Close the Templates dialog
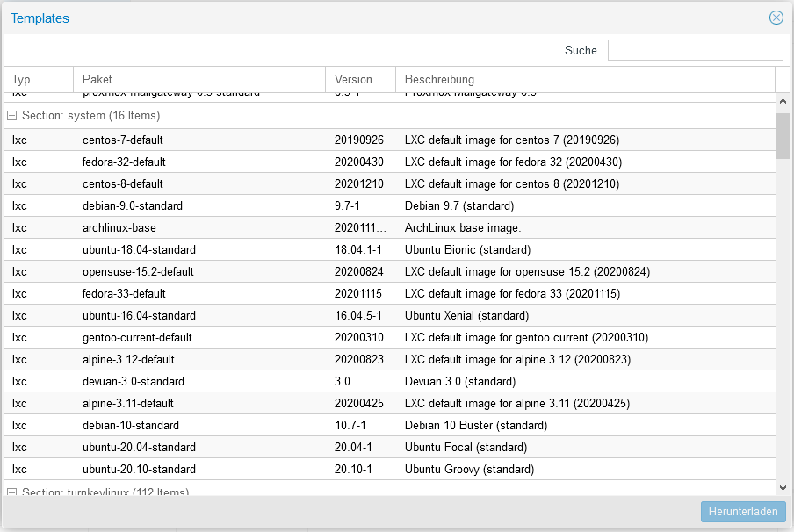 (776, 18)
